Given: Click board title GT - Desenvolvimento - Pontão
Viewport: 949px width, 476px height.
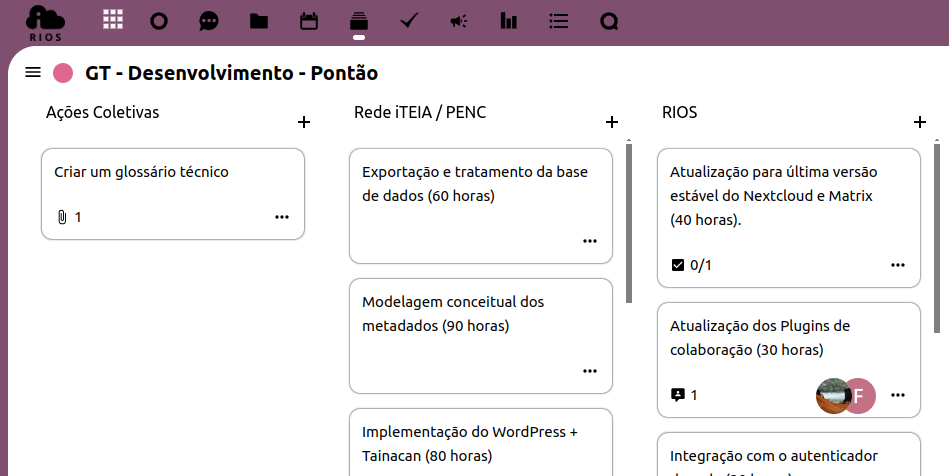Looking at the screenshot, I should (231, 73).
